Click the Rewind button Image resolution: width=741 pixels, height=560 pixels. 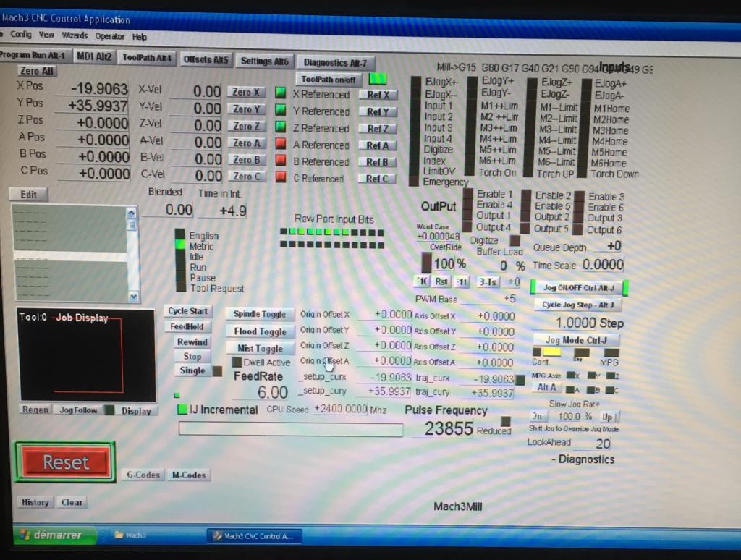(x=192, y=341)
